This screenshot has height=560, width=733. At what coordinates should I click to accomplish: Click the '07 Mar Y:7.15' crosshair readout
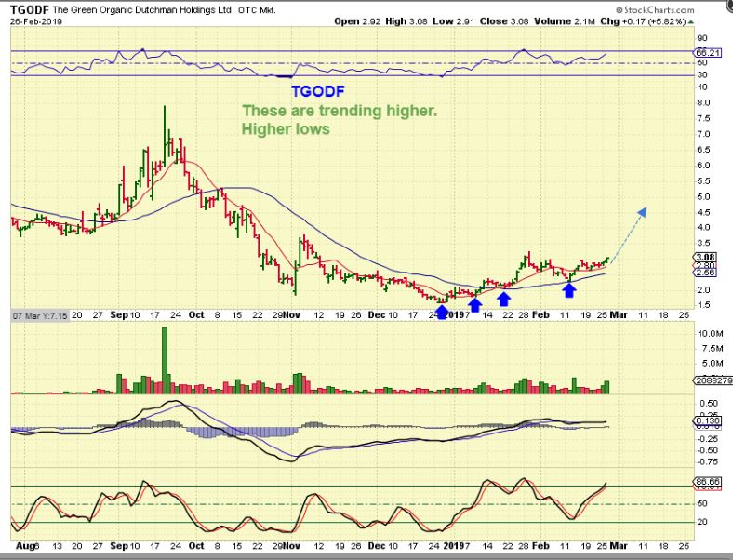pos(40,315)
